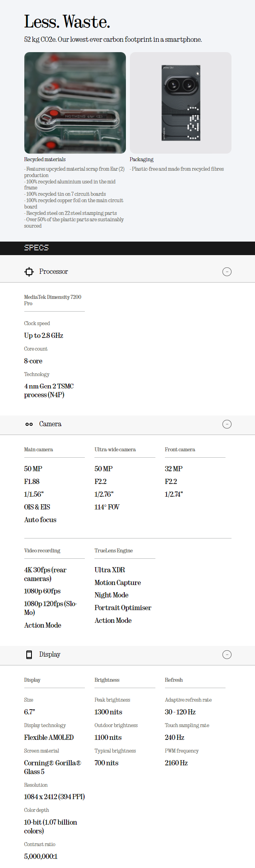This screenshot has width=255, height=868.
Task: Collapse the Processor specs section
Action: (227, 272)
